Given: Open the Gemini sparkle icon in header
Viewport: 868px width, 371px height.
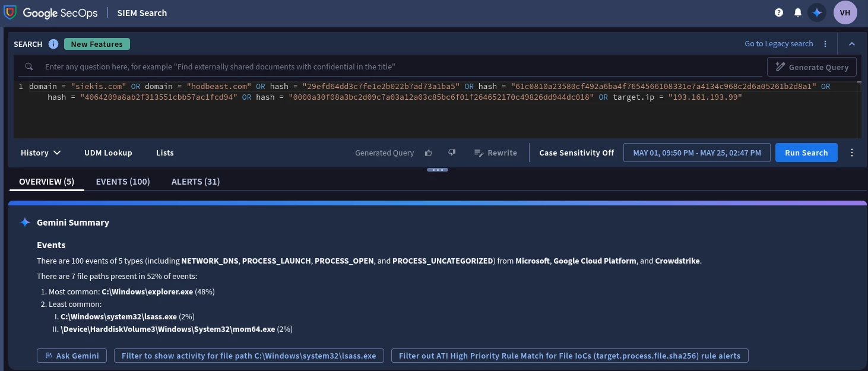Looking at the screenshot, I should pos(817,12).
